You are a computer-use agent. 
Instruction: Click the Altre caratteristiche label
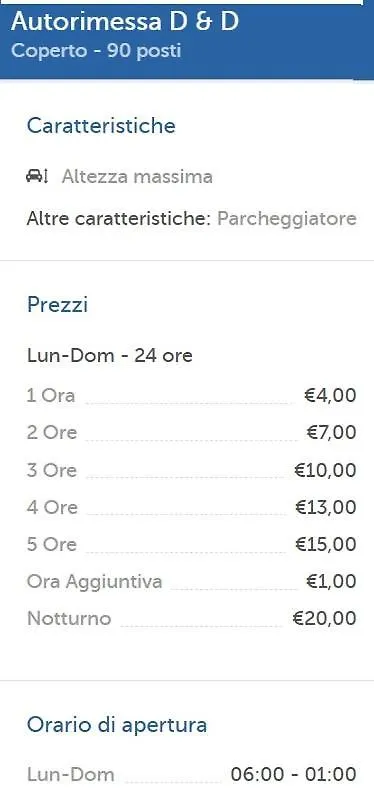tap(118, 219)
